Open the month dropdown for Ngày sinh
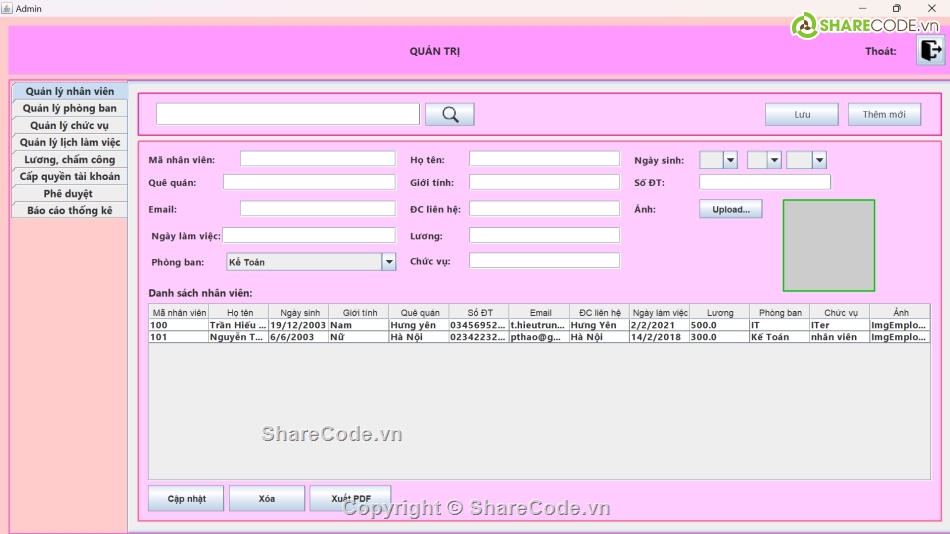The height and width of the screenshot is (534, 950). click(x=774, y=160)
